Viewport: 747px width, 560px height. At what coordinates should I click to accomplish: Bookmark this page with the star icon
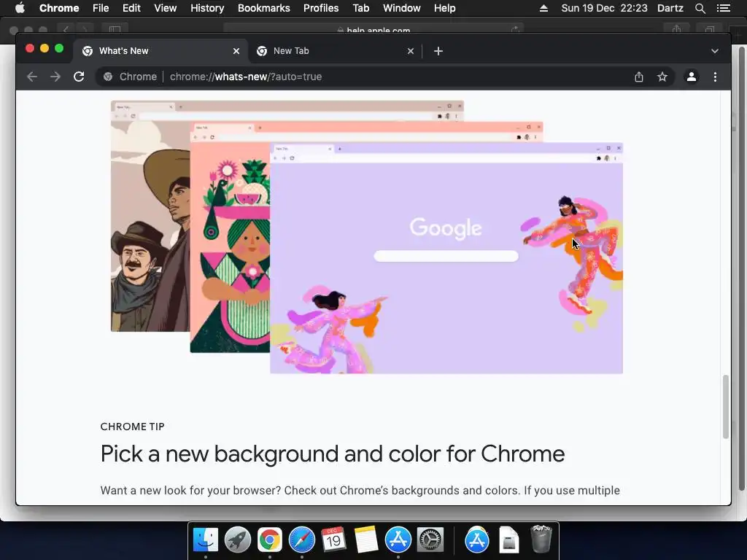click(x=662, y=77)
